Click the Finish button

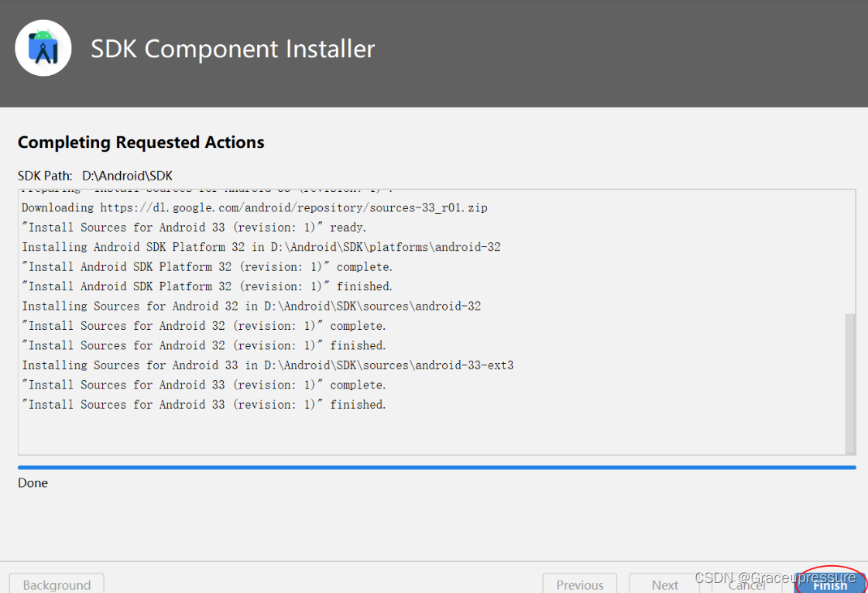(829, 584)
